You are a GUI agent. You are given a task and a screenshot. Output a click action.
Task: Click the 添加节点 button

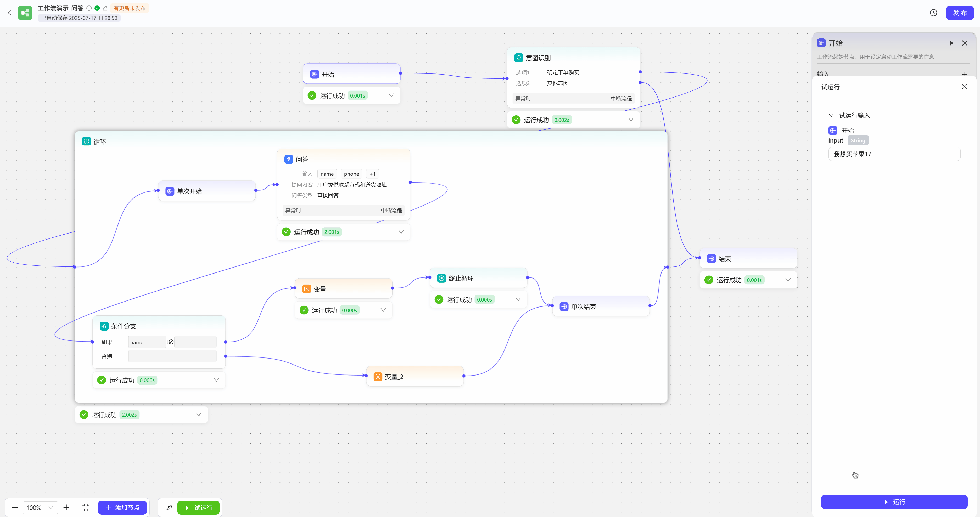tap(122, 508)
